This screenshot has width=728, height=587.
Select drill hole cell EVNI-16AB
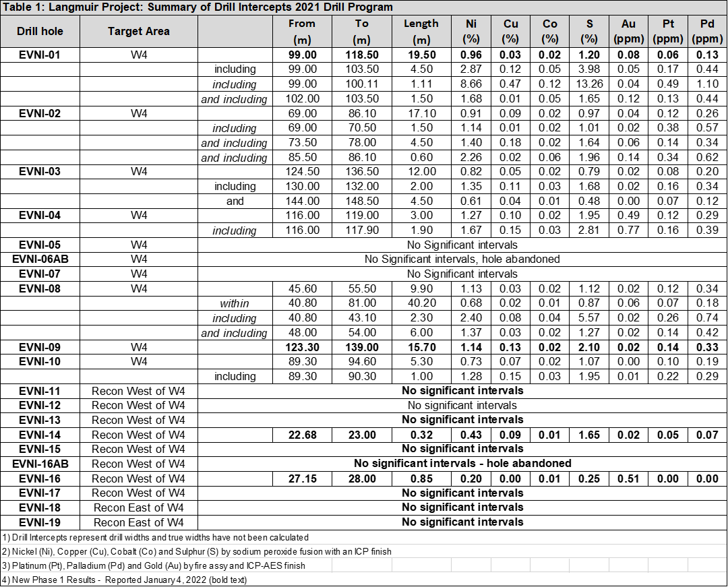[40, 464]
